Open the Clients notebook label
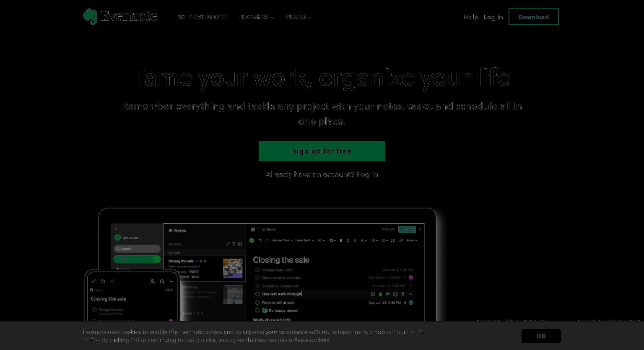This screenshot has width=644, height=350. coord(269,230)
